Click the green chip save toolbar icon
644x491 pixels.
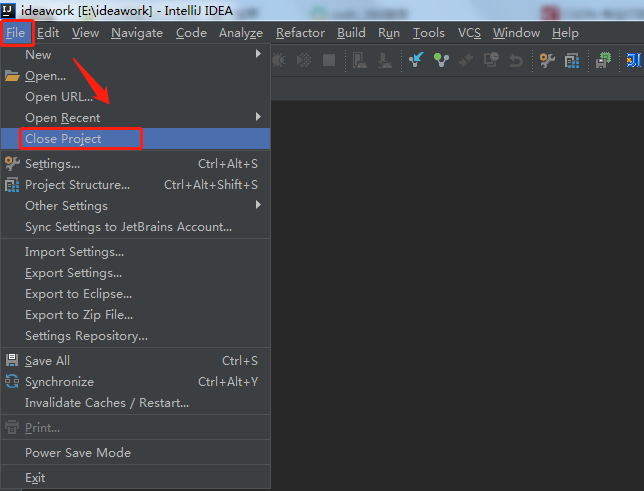point(603,60)
